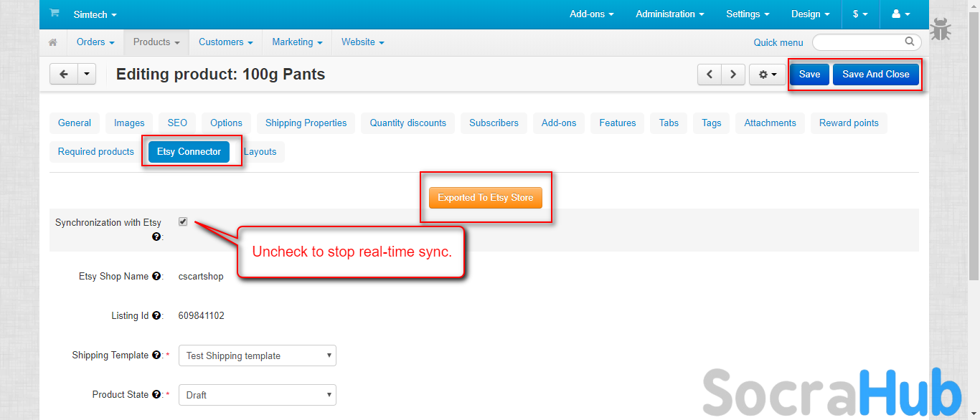Go to the home icon in navigation bar
The image size is (980, 420).
click(53, 42)
